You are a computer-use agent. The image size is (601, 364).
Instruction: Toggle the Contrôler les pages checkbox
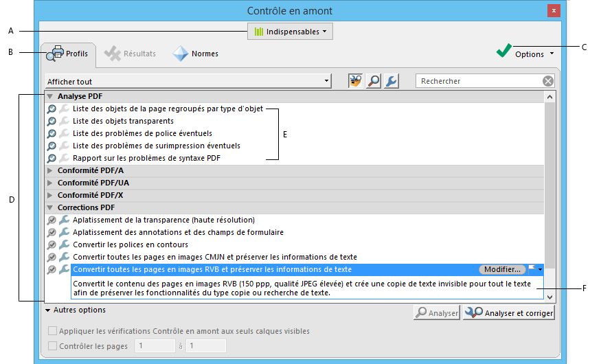point(52,345)
